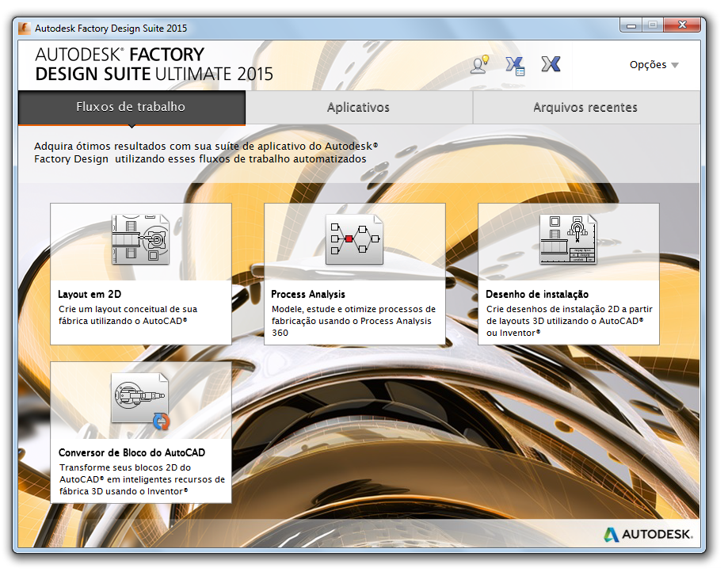Click the application icon in the title bar
Screen dimensions: 728x572
[x=24, y=29]
